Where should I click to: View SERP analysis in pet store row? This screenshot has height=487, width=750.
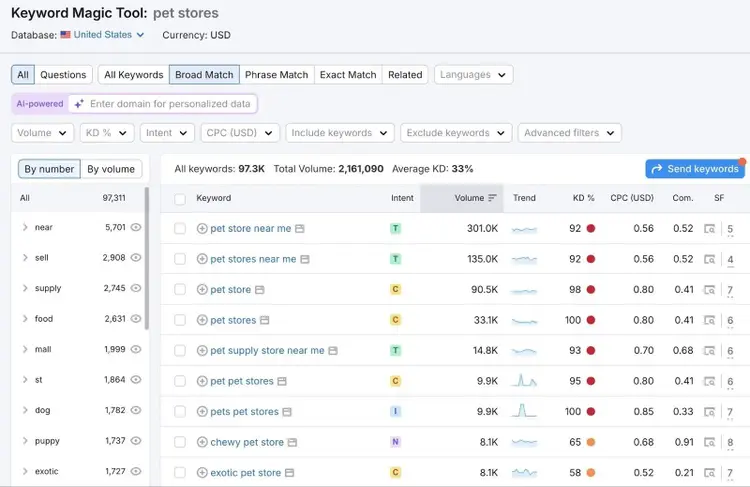709,290
